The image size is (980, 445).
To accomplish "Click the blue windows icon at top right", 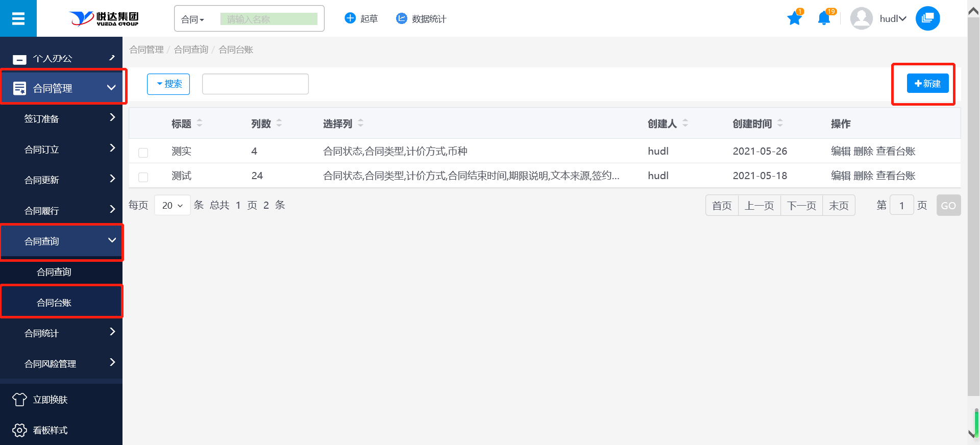I will pyautogui.click(x=927, y=19).
